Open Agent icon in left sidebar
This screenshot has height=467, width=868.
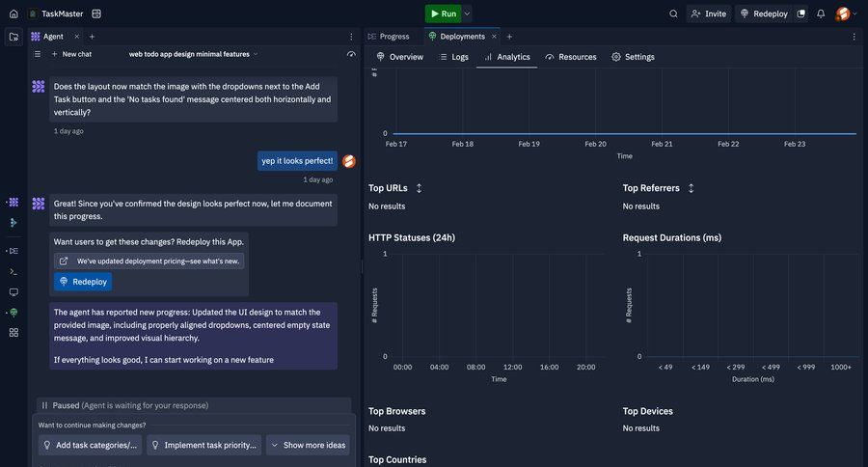14,203
